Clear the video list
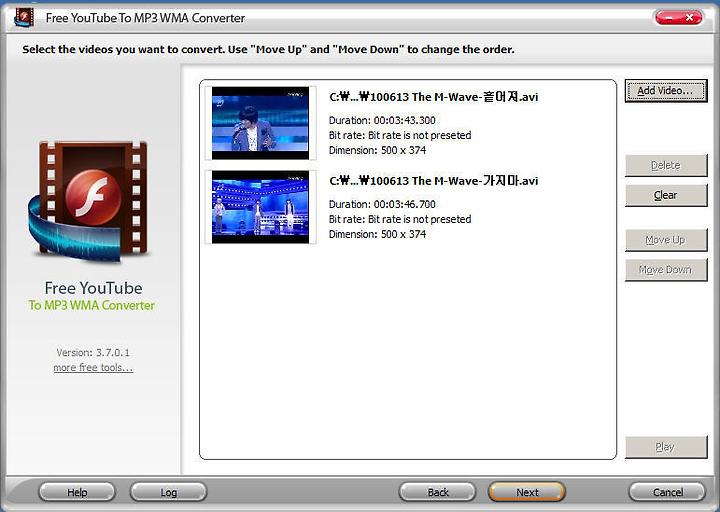The height and width of the screenshot is (512, 720). [665, 195]
